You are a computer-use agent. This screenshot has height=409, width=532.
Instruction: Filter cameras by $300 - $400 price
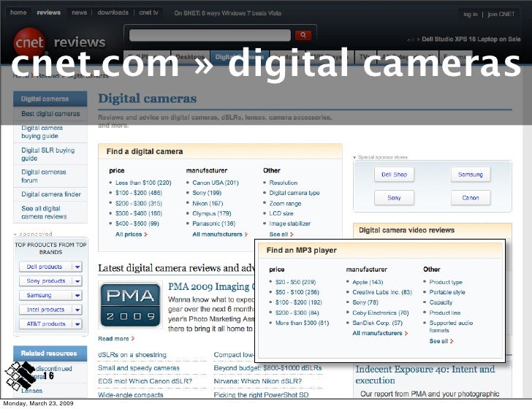[x=138, y=214]
